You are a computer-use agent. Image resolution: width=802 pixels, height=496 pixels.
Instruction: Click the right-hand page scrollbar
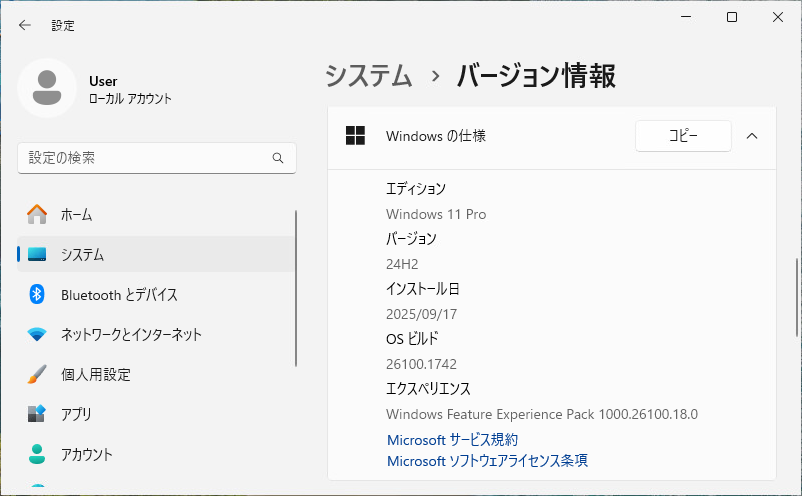[x=797, y=298]
